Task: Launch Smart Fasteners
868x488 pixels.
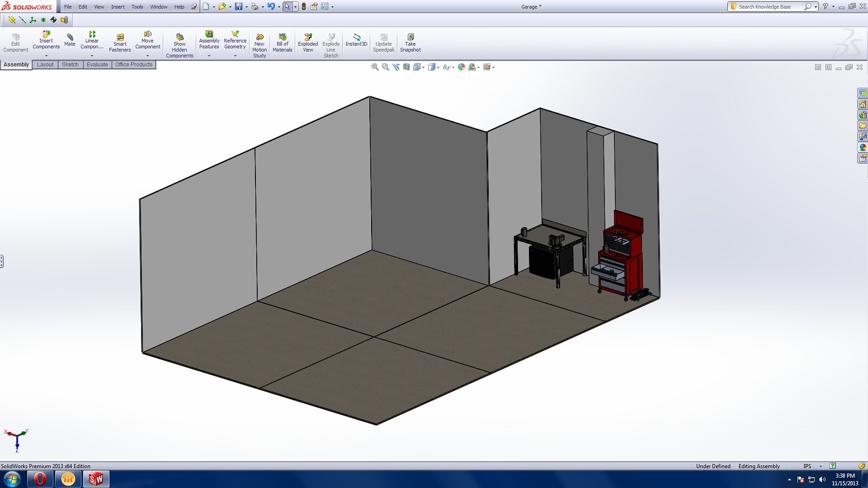Action: tap(120, 43)
